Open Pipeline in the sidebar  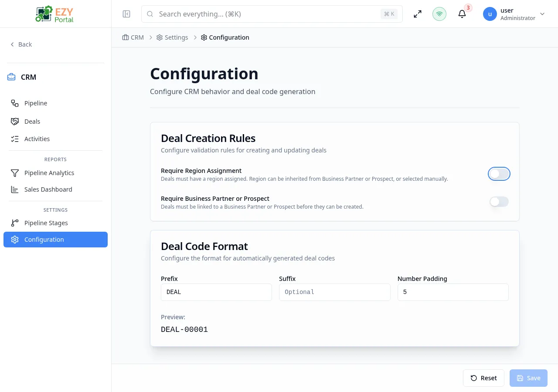tap(55, 103)
